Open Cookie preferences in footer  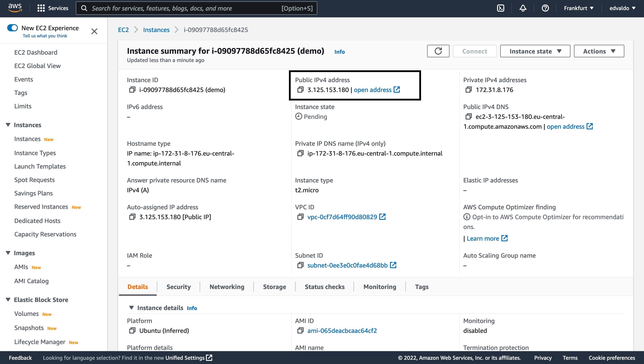pos(612,358)
